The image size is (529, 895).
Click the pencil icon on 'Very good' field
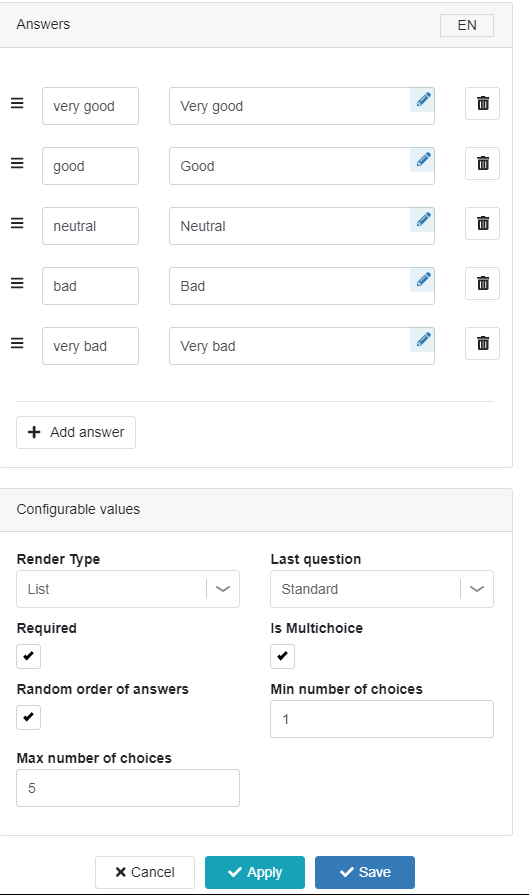(423, 100)
